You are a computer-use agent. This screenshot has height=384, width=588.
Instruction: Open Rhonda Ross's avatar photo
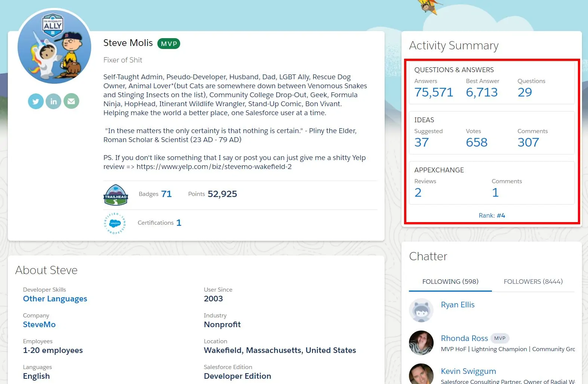[x=421, y=343]
